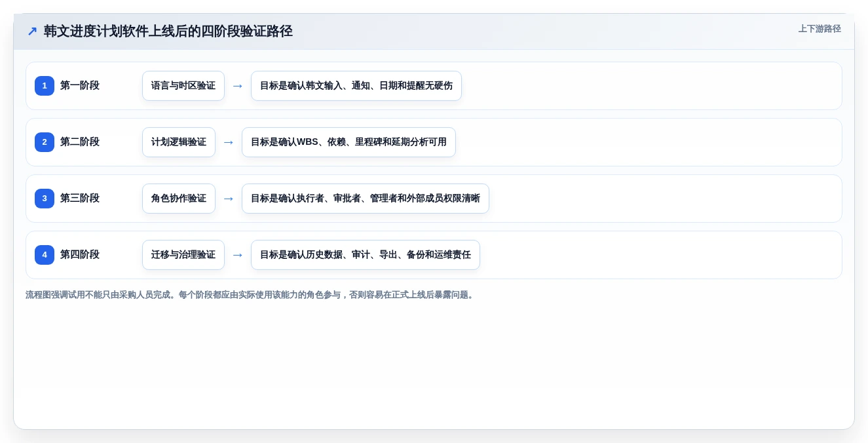
Task: Select the 迁移与治理验证 box
Action: pyautogui.click(x=183, y=255)
